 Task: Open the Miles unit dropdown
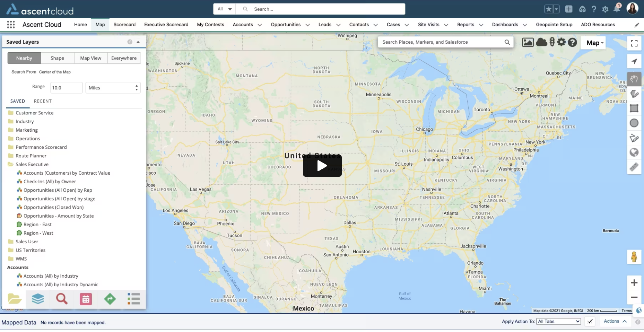[113, 88]
